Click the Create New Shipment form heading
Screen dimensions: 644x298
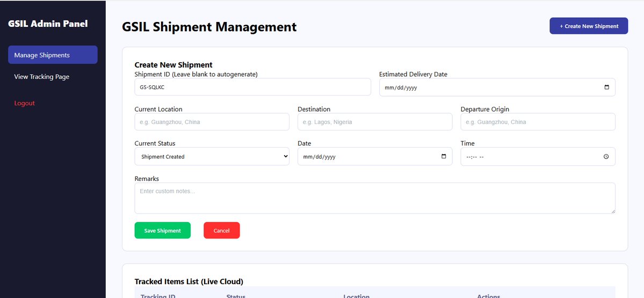(173, 65)
